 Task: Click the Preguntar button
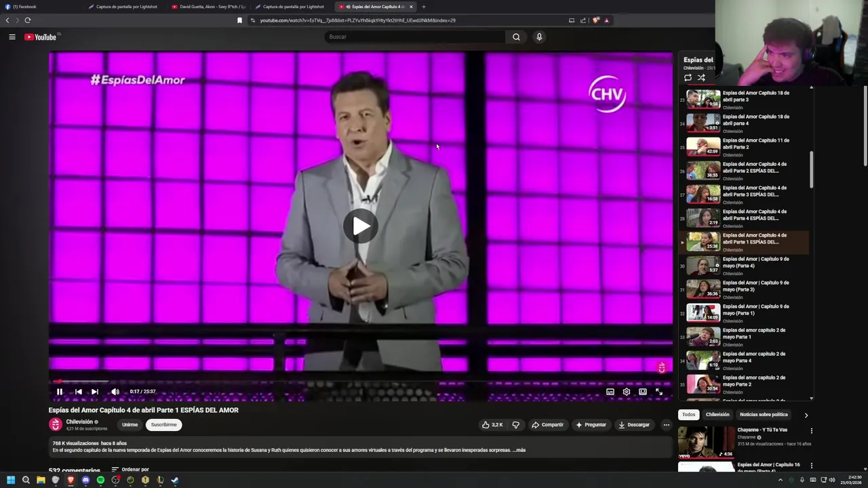coord(591,425)
